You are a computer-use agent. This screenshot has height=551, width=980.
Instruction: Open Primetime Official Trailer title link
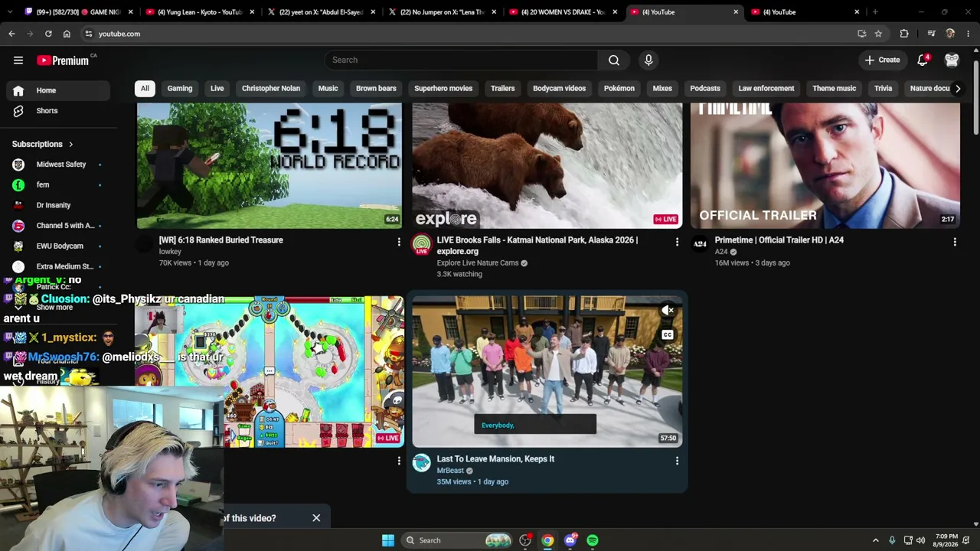click(779, 240)
